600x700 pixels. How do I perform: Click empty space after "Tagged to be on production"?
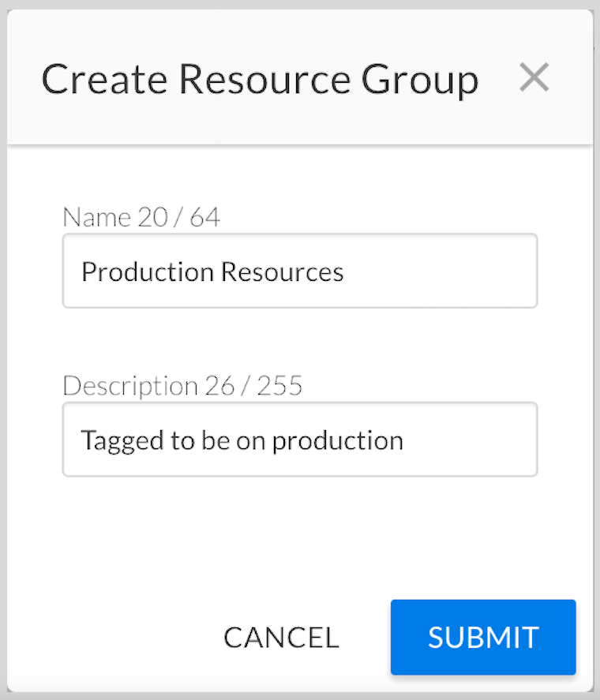(x=474, y=440)
